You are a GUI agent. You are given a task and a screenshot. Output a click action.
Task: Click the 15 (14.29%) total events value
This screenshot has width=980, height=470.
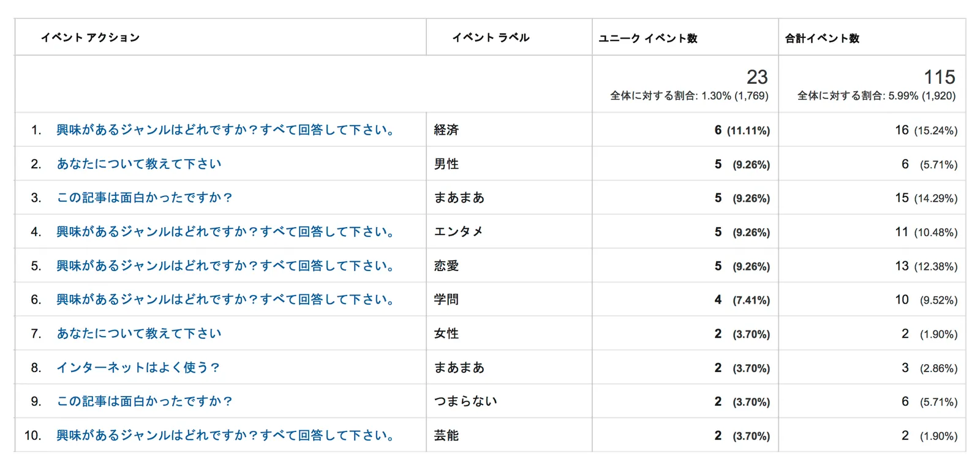click(926, 198)
